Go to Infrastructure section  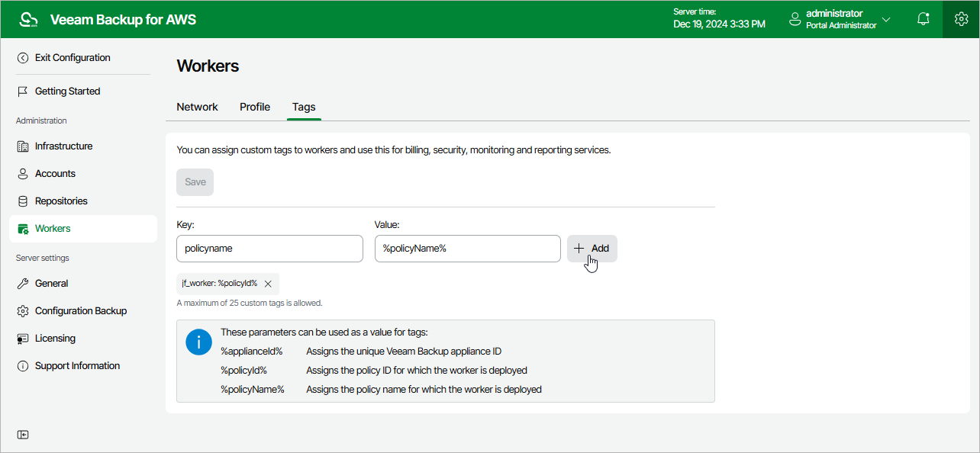64,146
